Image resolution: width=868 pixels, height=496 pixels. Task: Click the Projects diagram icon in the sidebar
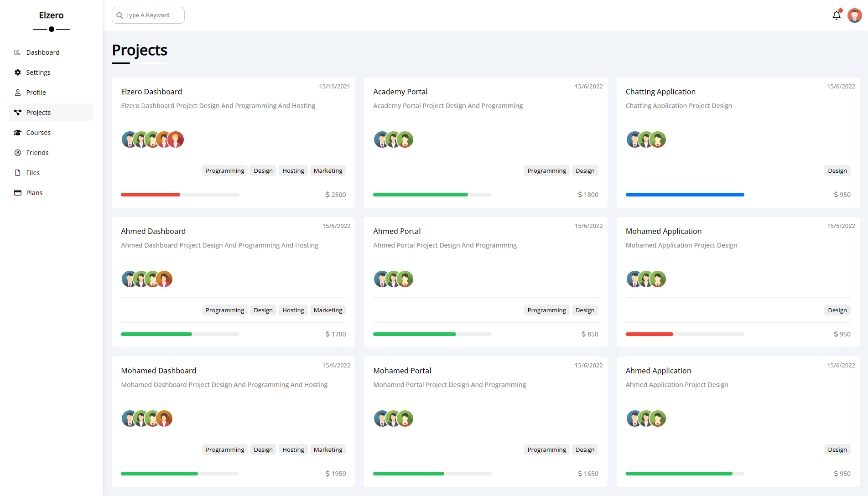pyautogui.click(x=18, y=113)
